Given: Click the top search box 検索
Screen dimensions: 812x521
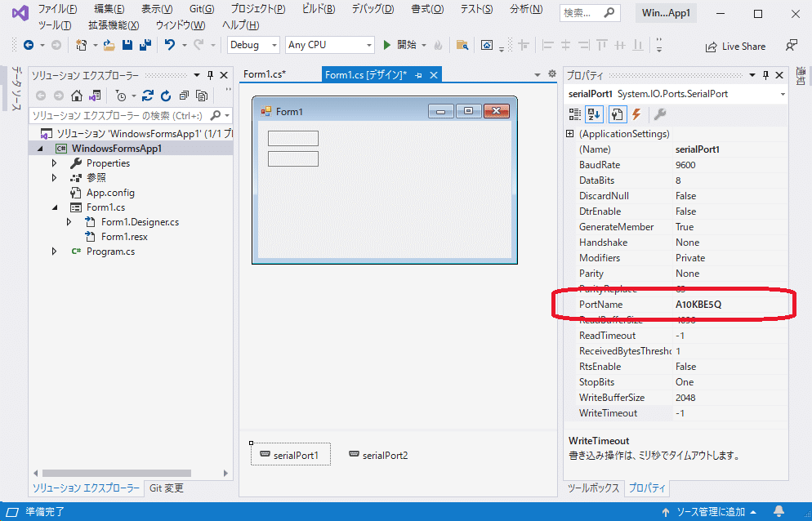Looking at the screenshot, I should 590,13.
